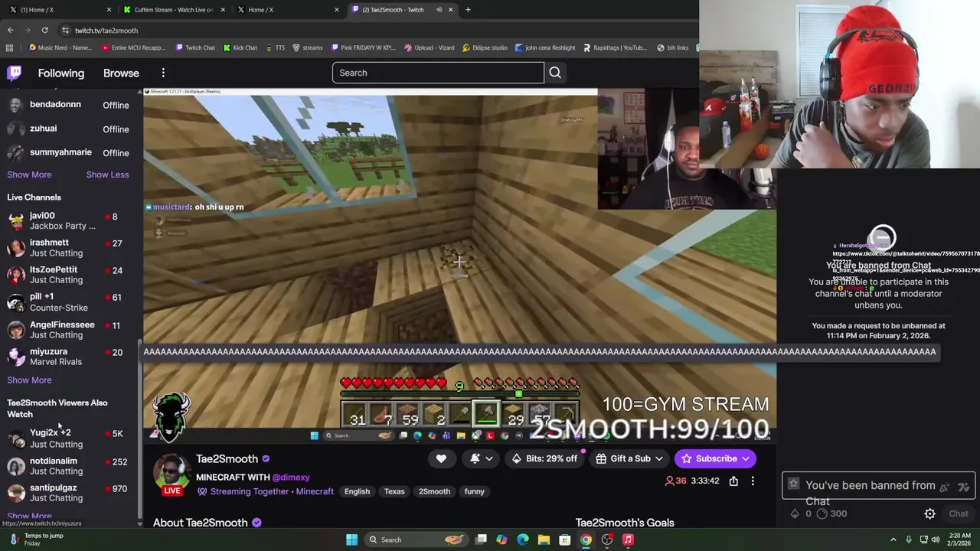Click Show More under followed channels
This screenshot has height=551, width=980.
pos(29,174)
